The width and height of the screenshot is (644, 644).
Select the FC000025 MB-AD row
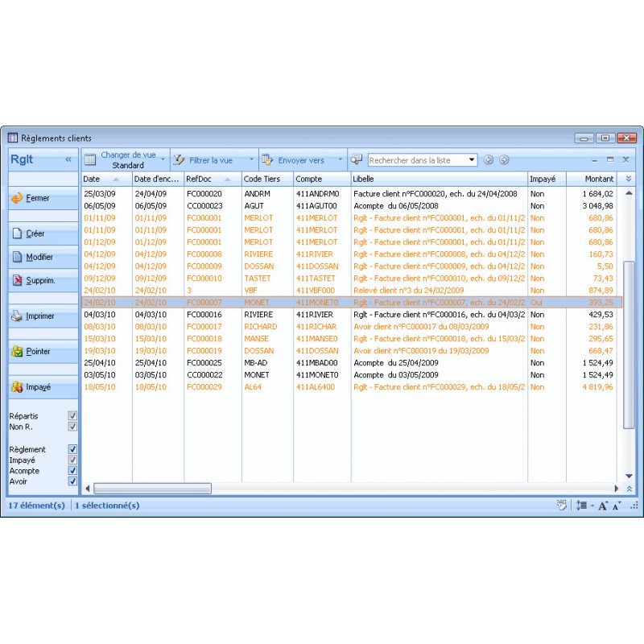[x=352, y=363]
